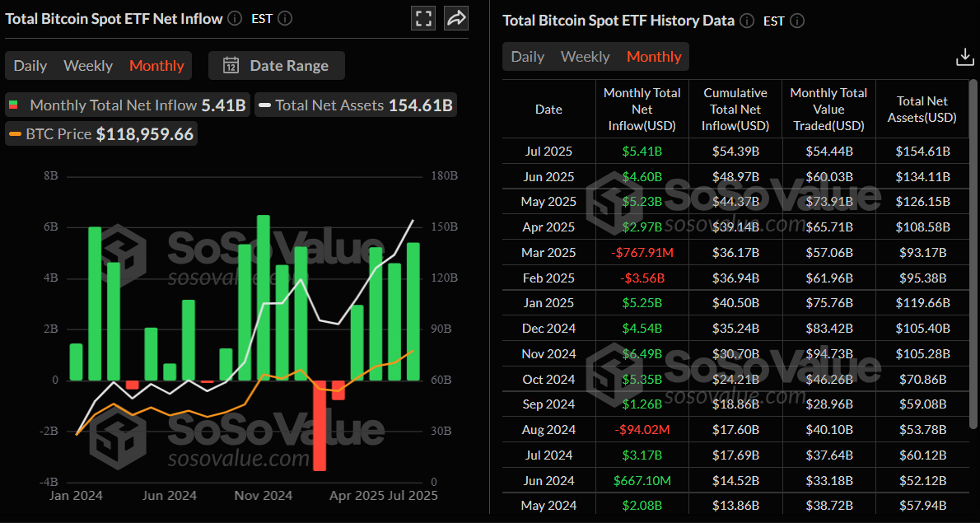The height and width of the screenshot is (523, 980).
Task: Click calendar icon in Date Range button
Action: pos(231,65)
